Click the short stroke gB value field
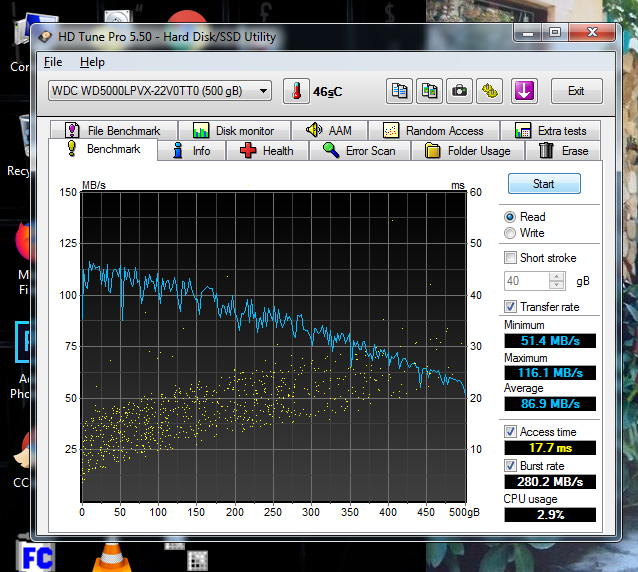The image size is (638, 572). point(527,281)
